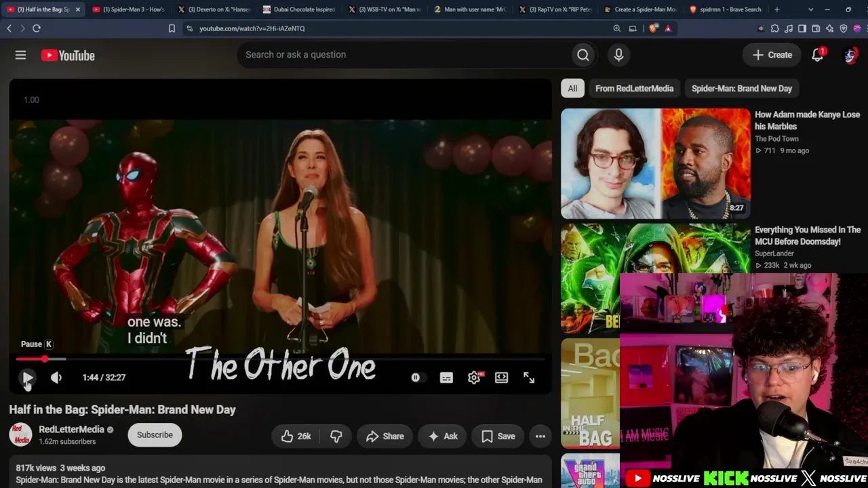Switch to the 'Dubai Chocolate Inspired' tab
868x488 pixels.
299,9
